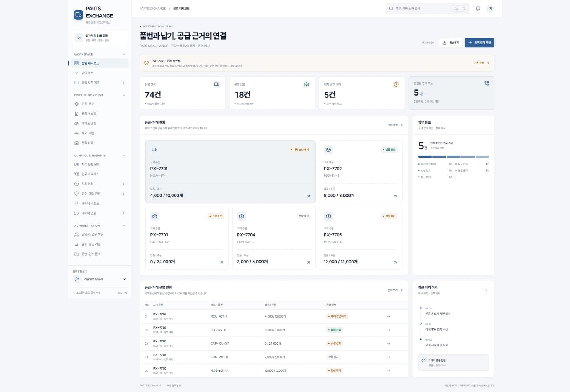570x392 pixels.
Task: Open the 전자부품 B2B 유통 workspace selector
Action: point(100,38)
